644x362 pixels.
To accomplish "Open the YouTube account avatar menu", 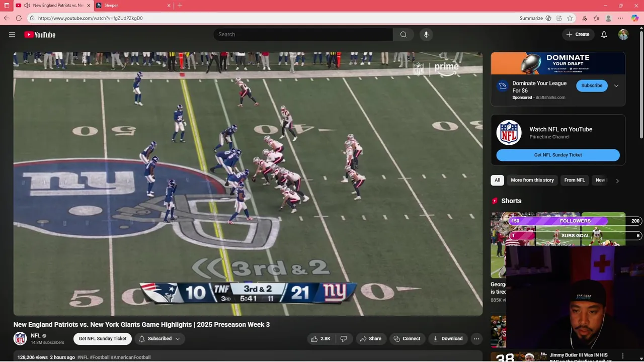I will tap(623, 34).
